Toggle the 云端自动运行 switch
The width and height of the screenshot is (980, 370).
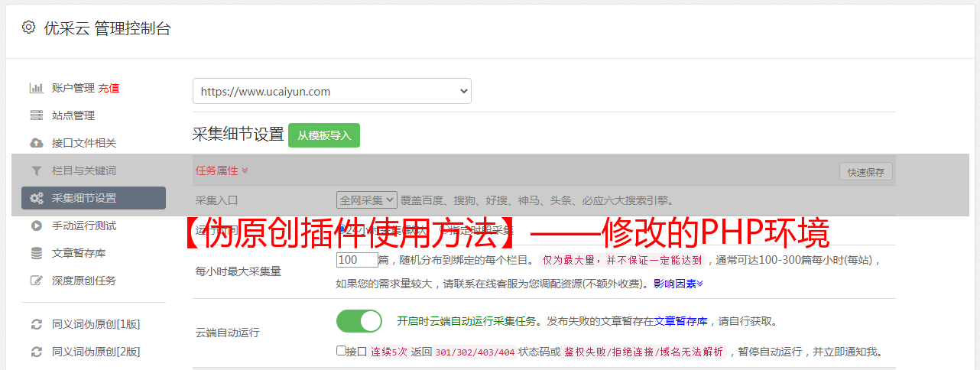359,321
